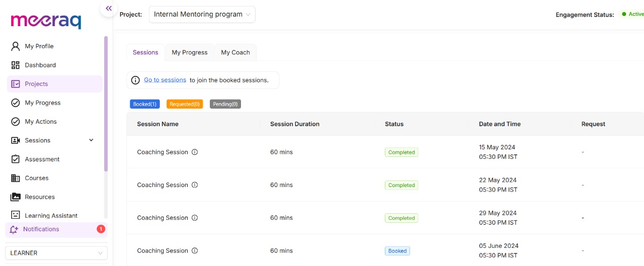Filter sessions by Pending(0) tag
644x266 pixels.
(225, 104)
